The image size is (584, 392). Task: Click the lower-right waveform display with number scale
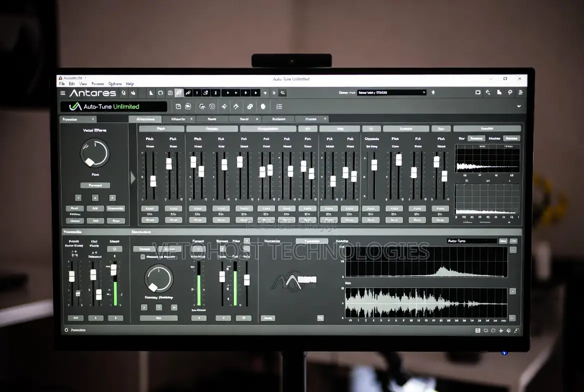pos(426,303)
